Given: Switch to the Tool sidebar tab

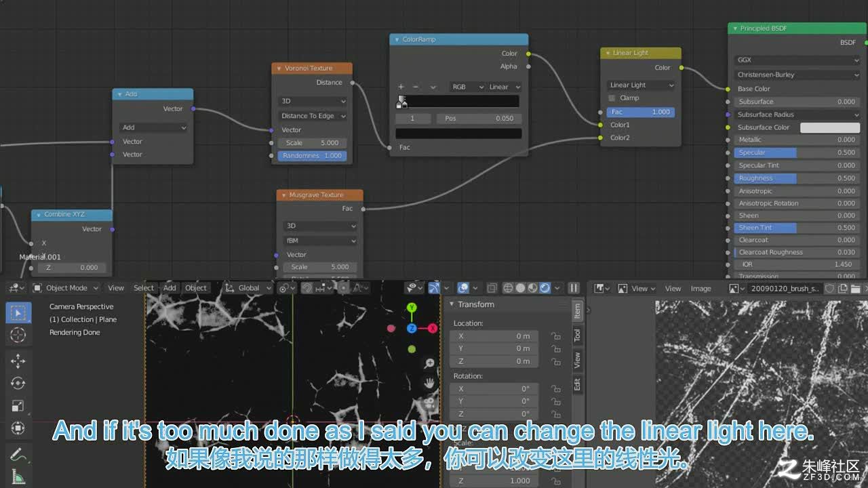Looking at the screenshot, I should tap(578, 335).
